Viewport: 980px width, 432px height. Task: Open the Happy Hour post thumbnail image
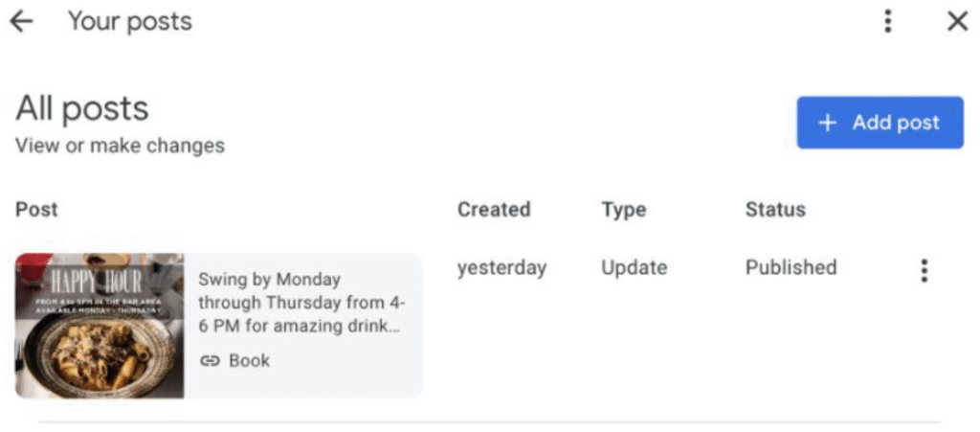pos(100,326)
